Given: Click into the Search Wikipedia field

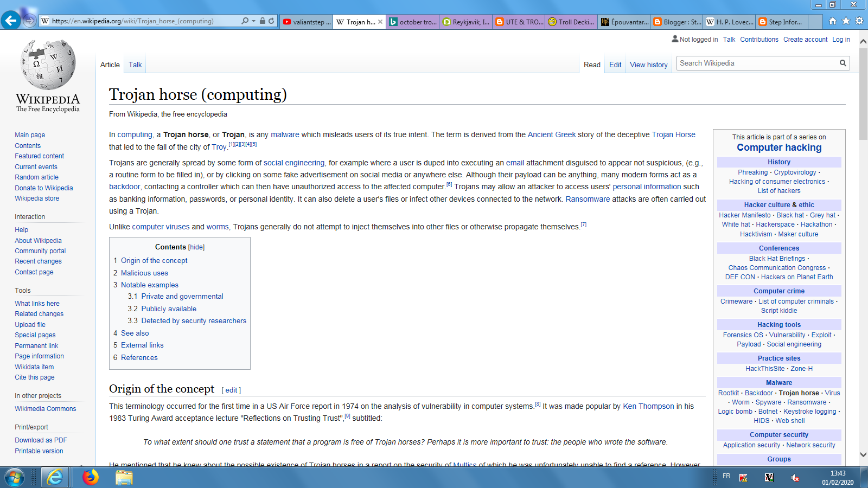Looking at the screenshot, I should click(757, 63).
